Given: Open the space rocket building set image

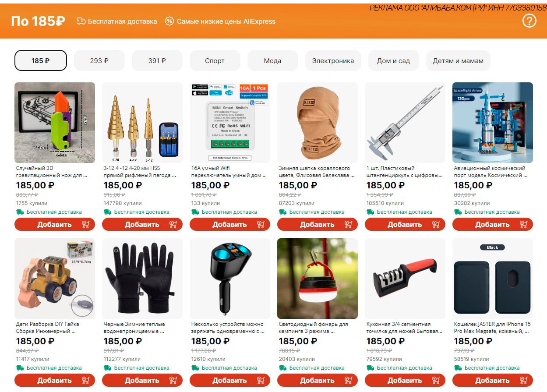Looking at the screenshot, I should (x=493, y=123).
